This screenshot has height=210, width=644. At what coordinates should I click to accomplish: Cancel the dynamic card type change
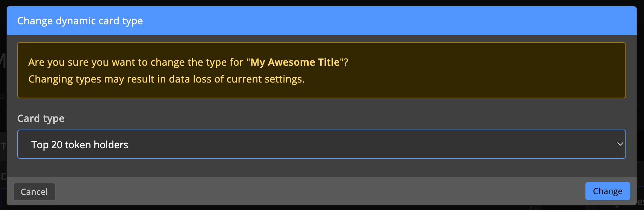pos(34,192)
